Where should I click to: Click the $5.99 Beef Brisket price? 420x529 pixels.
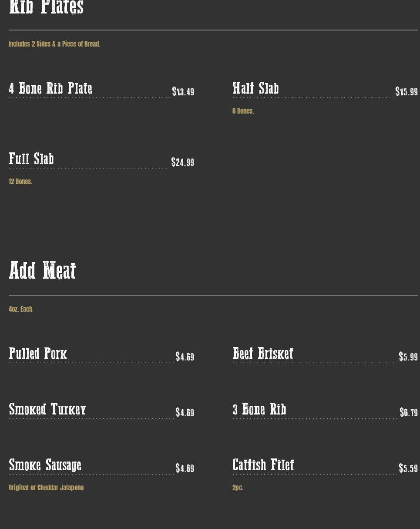click(x=408, y=357)
